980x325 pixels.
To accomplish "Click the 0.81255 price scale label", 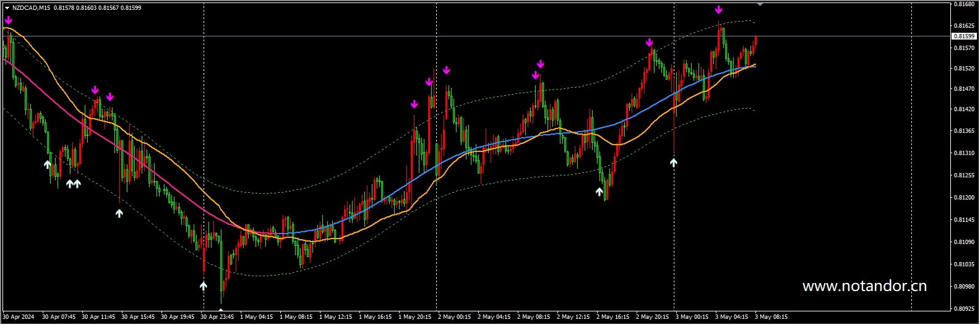I will (x=965, y=175).
